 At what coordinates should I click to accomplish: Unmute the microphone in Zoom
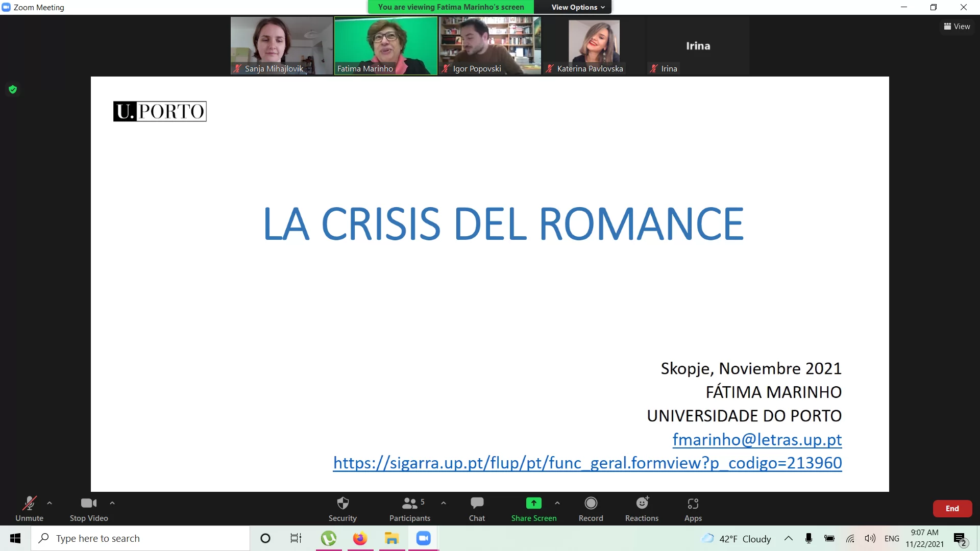coord(29,509)
